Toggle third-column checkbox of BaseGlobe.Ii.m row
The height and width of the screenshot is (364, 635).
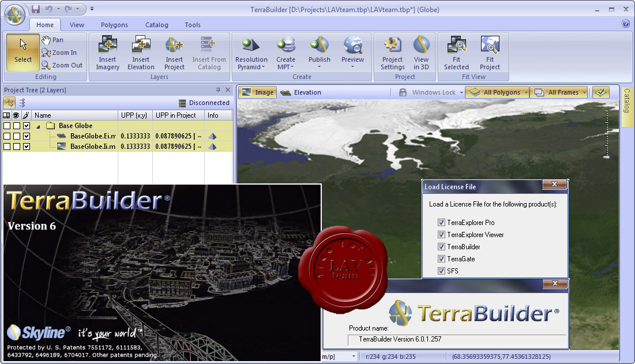tap(27, 147)
